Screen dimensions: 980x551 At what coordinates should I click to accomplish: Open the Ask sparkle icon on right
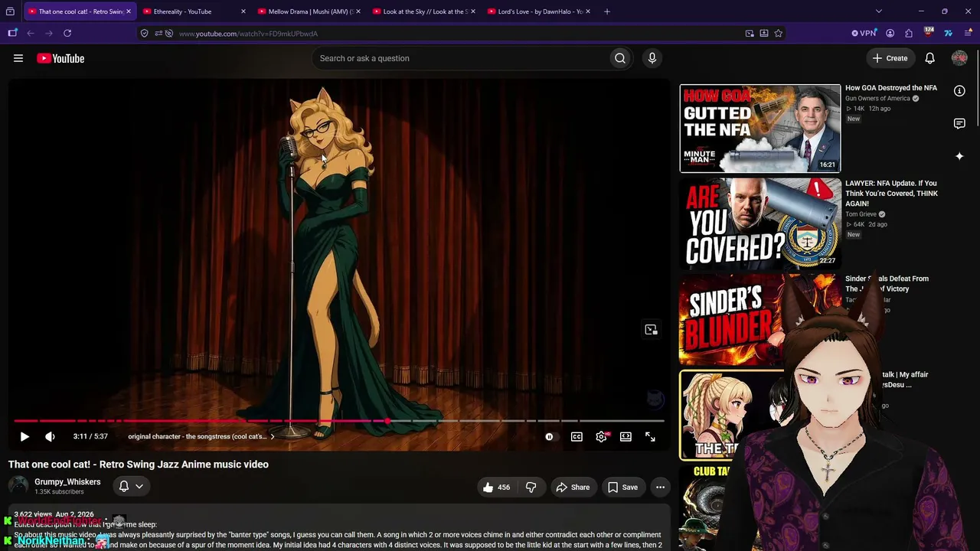tap(959, 156)
